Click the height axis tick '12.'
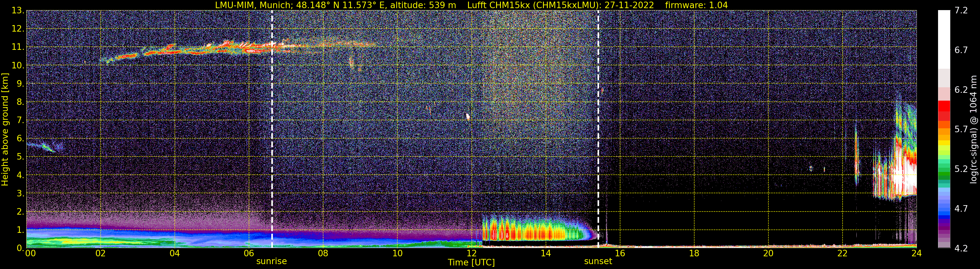 [x=18, y=29]
